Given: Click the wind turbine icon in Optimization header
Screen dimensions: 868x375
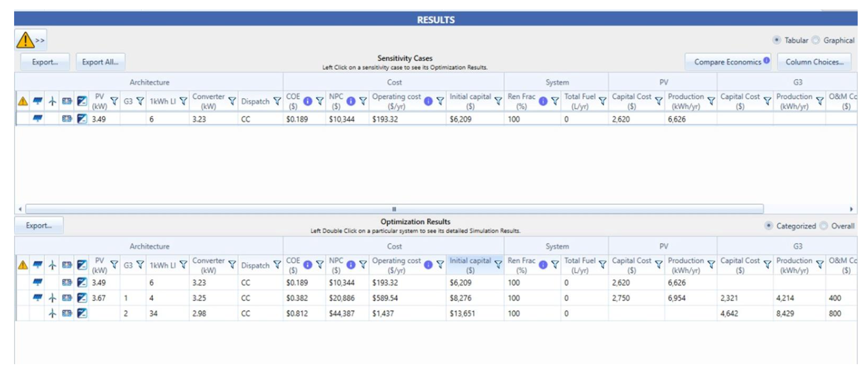Looking at the screenshot, I should 52,265.
